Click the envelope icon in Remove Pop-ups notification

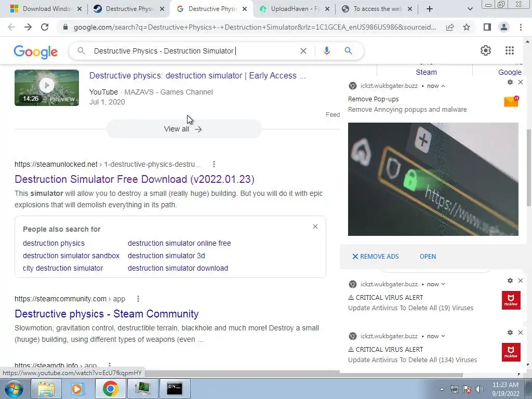click(511, 101)
